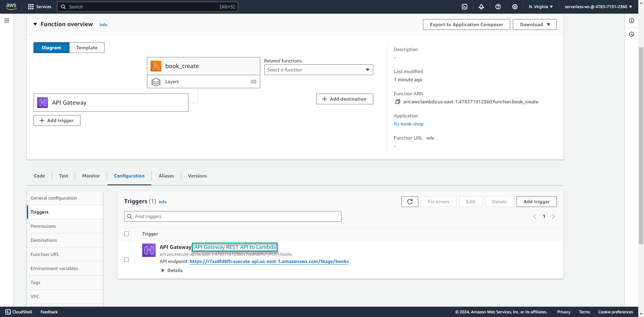Open the notifications bell
The image size is (644, 317).
click(481, 7)
